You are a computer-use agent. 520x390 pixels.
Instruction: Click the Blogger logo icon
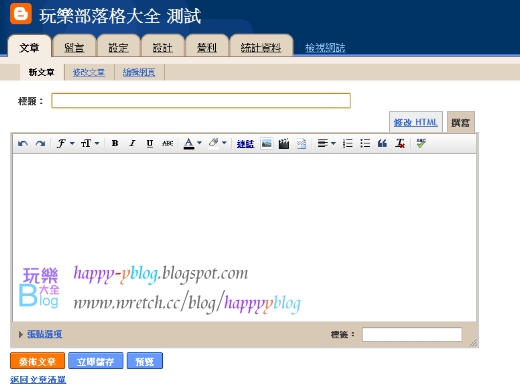(21, 14)
